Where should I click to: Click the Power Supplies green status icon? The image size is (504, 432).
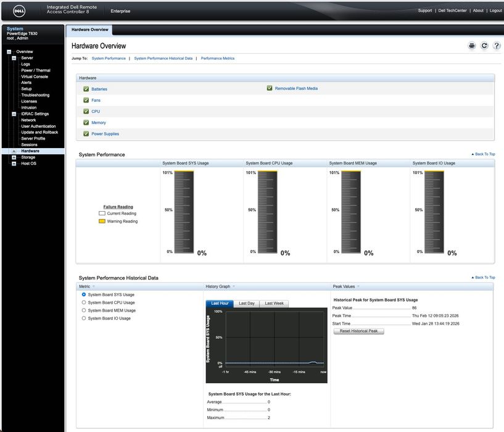pos(86,133)
